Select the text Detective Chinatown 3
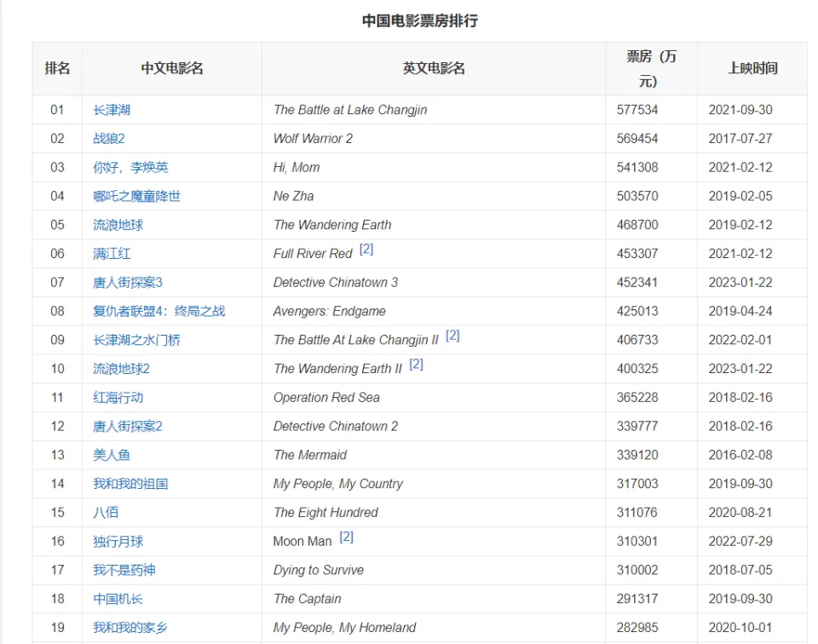 336,282
